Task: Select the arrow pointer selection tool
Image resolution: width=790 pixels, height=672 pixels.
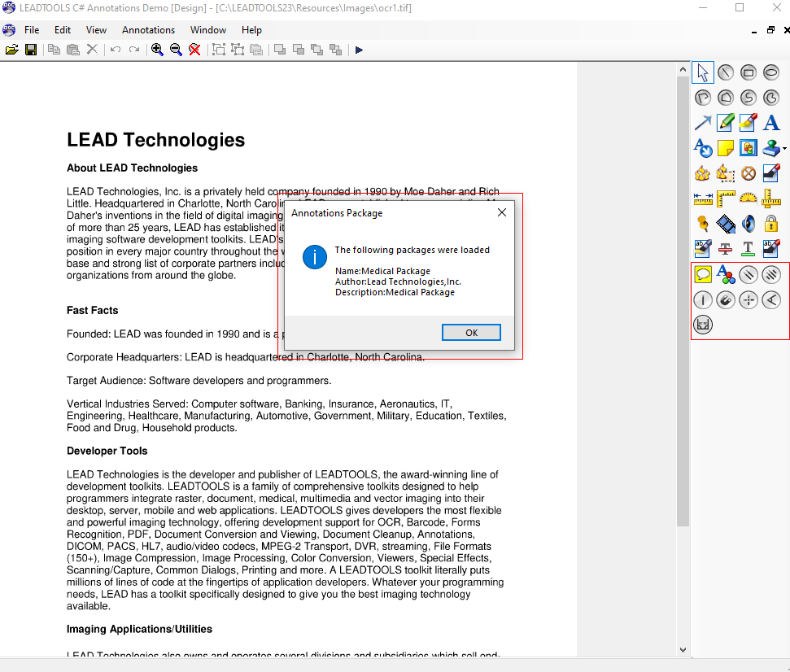Action: click(x=703, y=72)
